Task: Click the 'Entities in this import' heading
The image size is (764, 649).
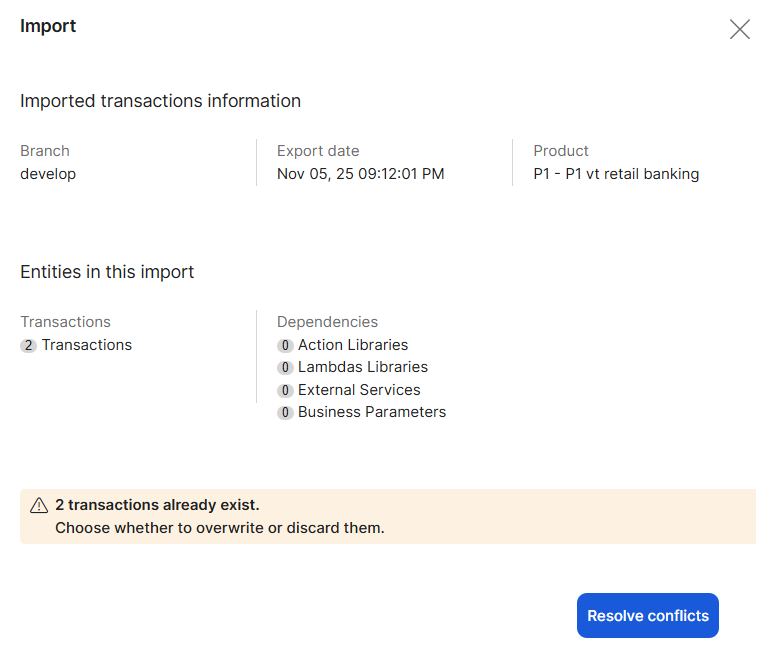Action: [x=107, y=272]
